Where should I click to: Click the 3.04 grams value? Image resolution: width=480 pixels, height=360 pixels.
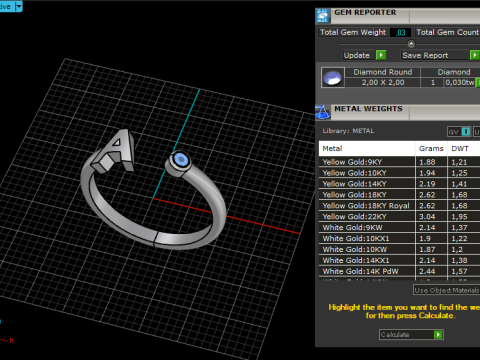click(x=427, y=217)
